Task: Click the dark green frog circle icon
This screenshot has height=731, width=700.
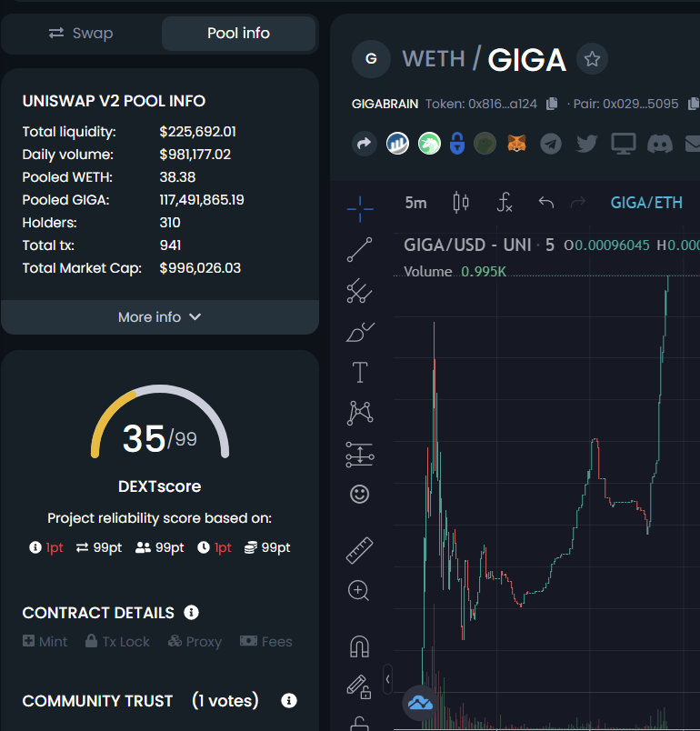Action: tap(485, 144)
